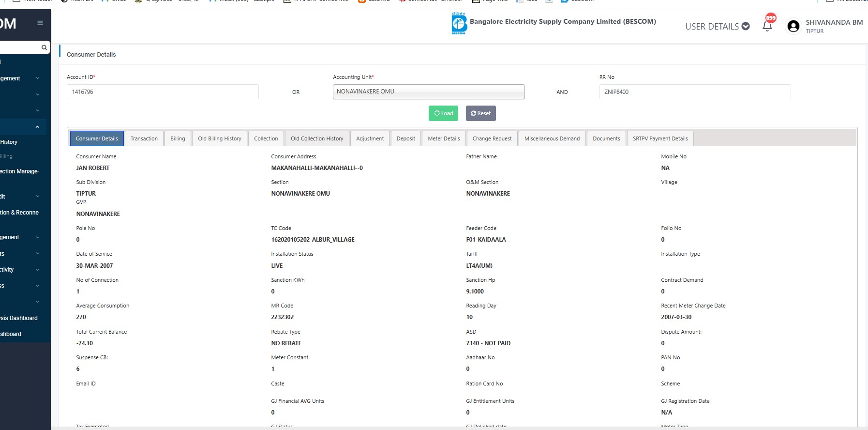Open the bottom 'shboard' sidebar item
Viewport: 868px width, 430px height.
pos(11,334)
